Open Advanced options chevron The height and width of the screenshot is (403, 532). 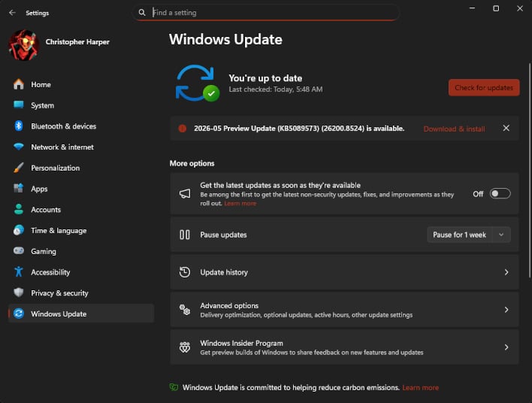point(506,310)
